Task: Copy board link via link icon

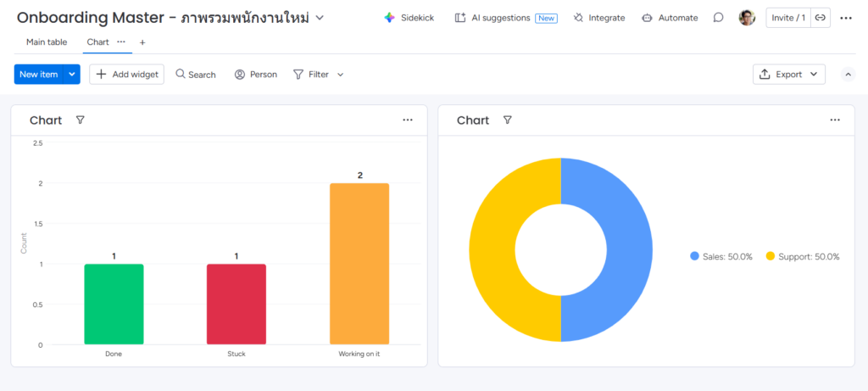Action: (821, 18)
